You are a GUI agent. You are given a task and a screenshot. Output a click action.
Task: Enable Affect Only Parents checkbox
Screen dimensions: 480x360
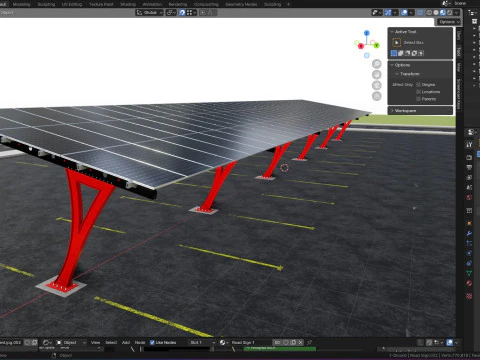tap(418, 99)
